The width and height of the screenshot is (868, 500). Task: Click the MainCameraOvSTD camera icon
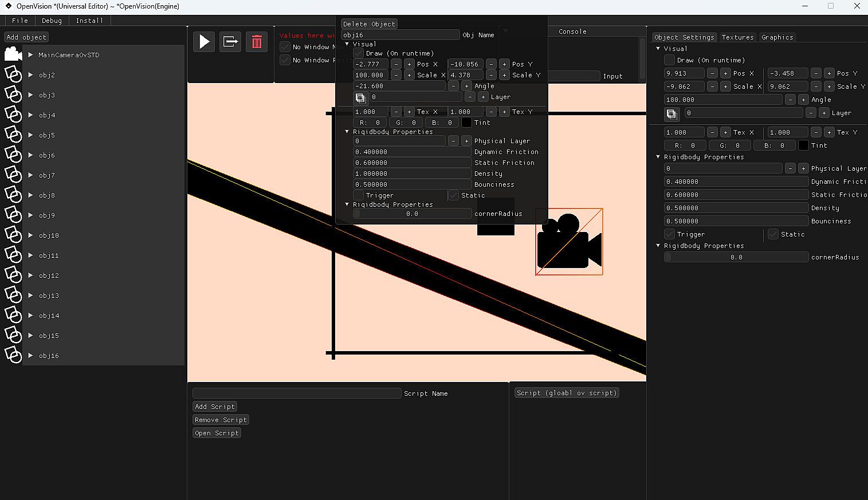pyautogui.click(x=13, y=55)
